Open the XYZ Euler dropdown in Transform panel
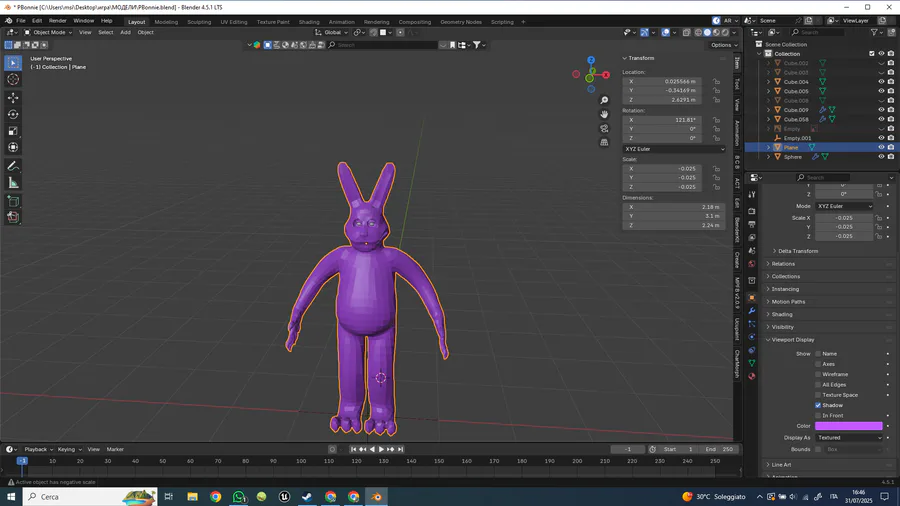Screen dimensions: 900x506 tap(674, 149)
